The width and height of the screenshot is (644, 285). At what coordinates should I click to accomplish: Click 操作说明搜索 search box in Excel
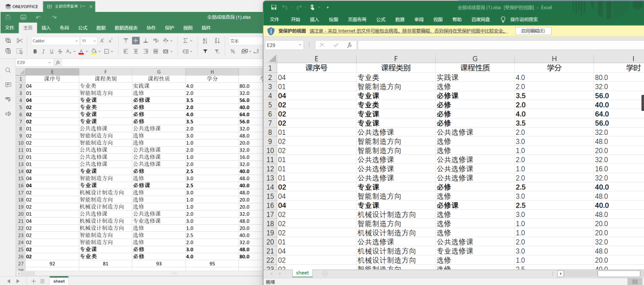pyautogui.click(x=524, y=19)
